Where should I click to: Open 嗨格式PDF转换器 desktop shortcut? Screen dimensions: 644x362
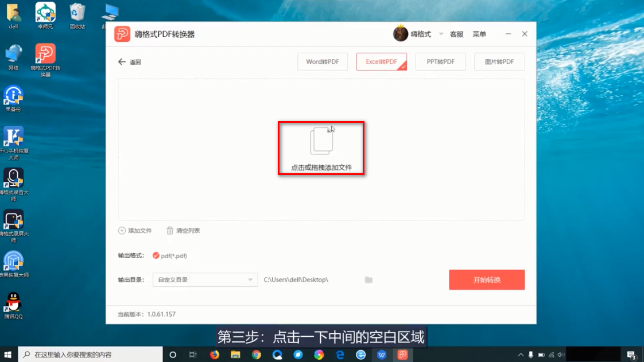coord(45,54)
